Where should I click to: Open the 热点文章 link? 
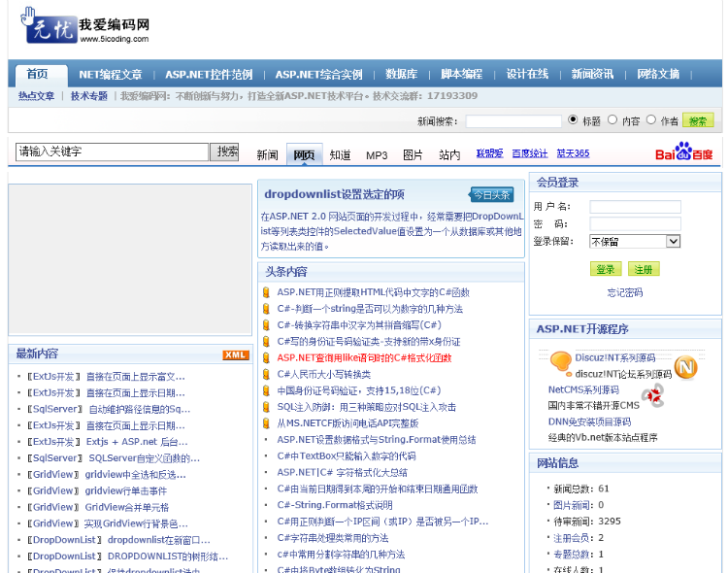coord(37,96)
